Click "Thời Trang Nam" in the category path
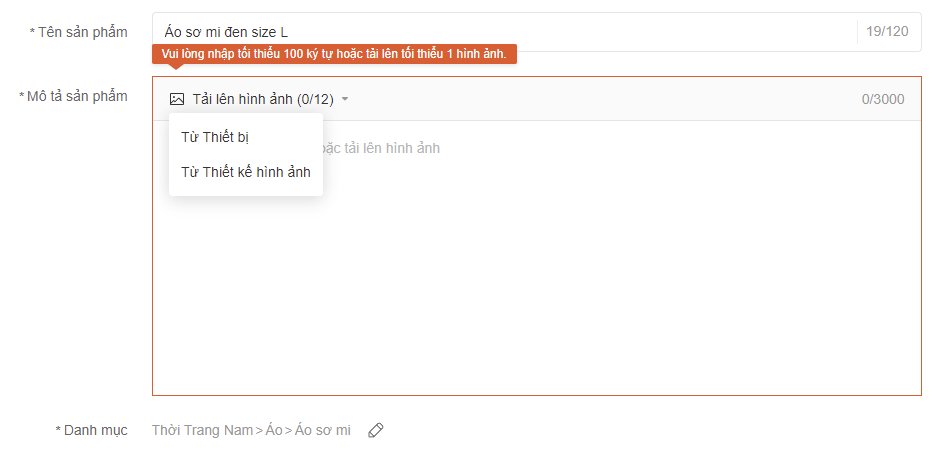This screenshot has width=949, height=467. pos(203,430)
